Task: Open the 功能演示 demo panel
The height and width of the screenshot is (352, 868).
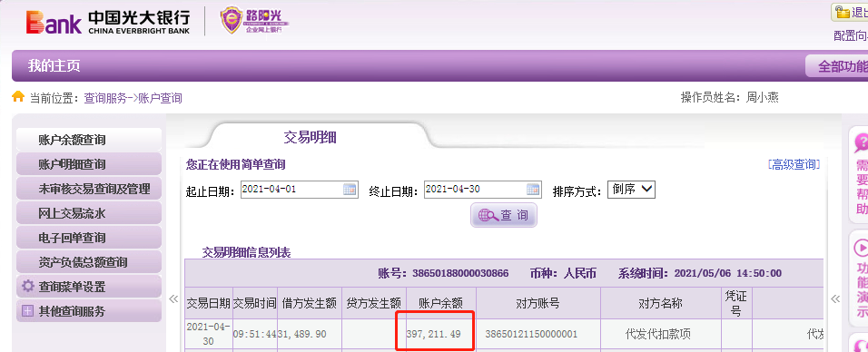Action: [x=860, y=278]
